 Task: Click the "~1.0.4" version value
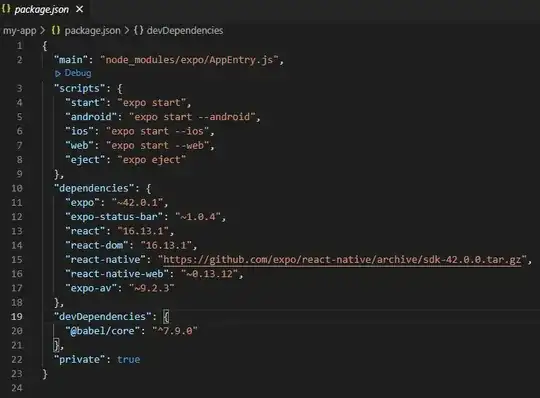point(198,217)
